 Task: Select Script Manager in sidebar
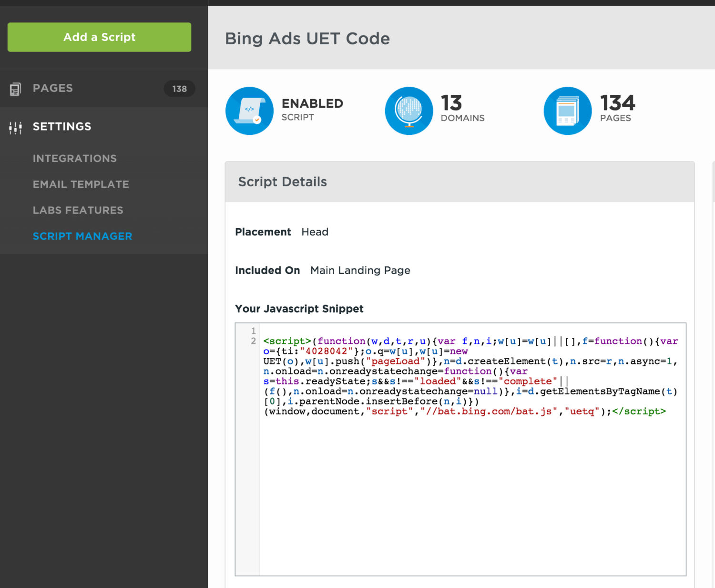coord(82,236)
